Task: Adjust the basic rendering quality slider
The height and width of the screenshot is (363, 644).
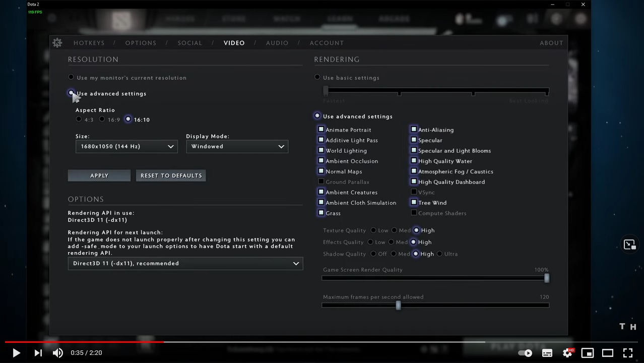Action: [x=436, y=91]
